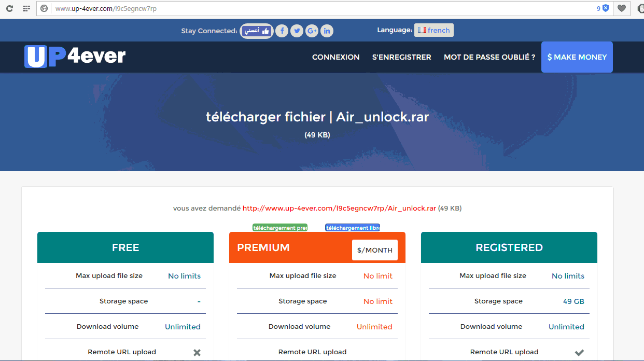Screen dimensions: 644x361
Task: Click 'Stay Connected:' label
Action: [x=209, y=31]
